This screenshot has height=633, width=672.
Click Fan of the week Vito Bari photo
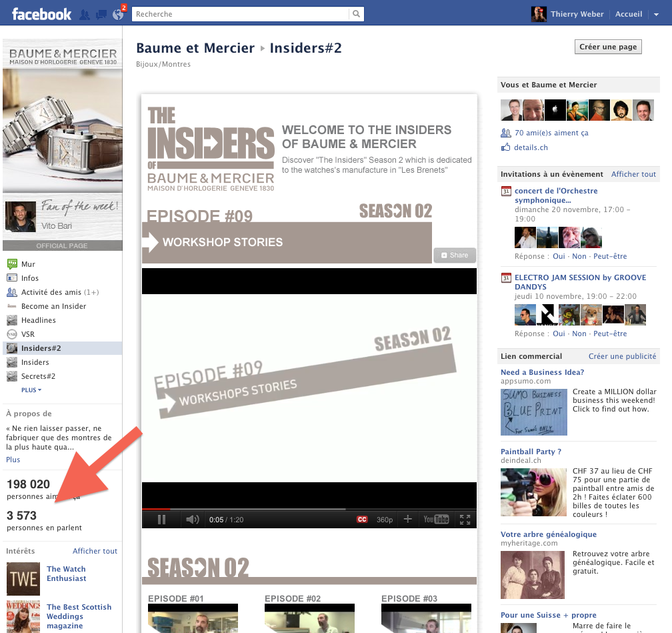click(x=20, y=217)
